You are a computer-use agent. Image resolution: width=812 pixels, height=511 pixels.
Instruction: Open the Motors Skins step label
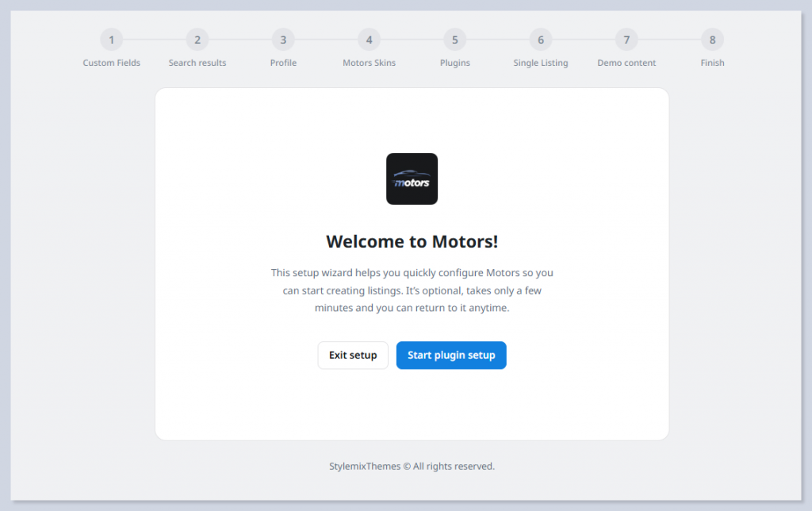(369, 63)
